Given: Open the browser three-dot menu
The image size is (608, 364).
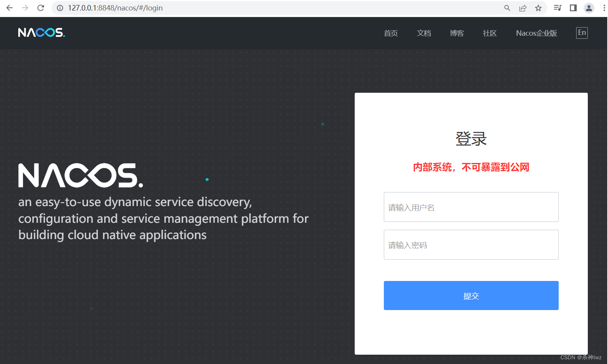Looking at the screenshot, I should click(x=604, y=8).
